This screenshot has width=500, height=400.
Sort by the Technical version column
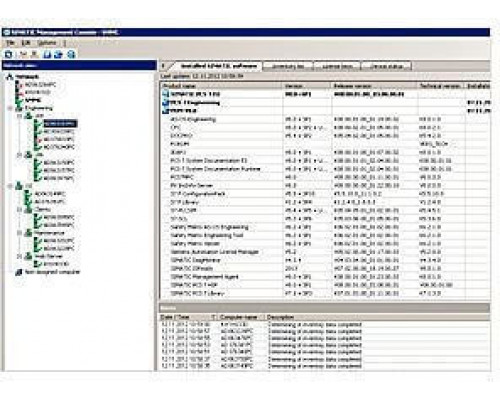click(x=441, y=86)
